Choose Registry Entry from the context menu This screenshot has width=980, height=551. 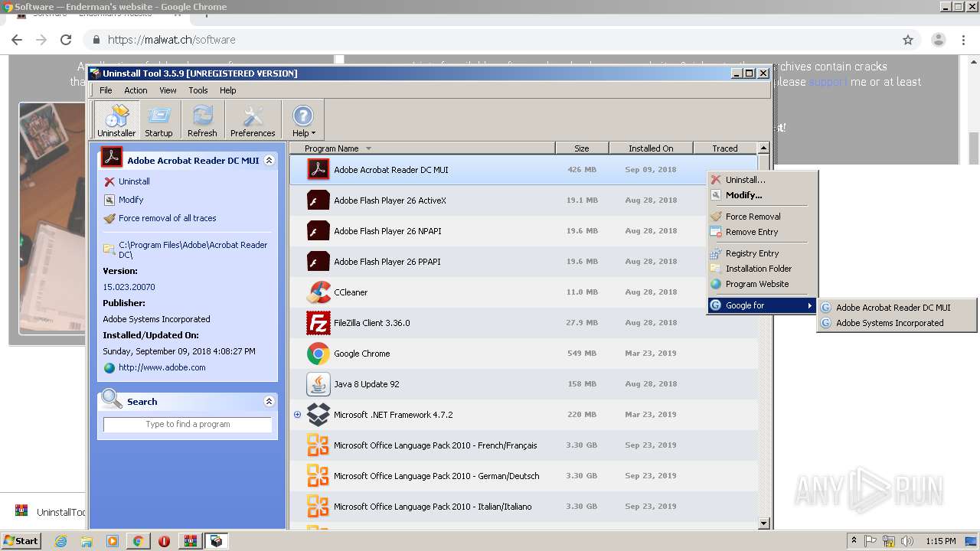(763, 253)
